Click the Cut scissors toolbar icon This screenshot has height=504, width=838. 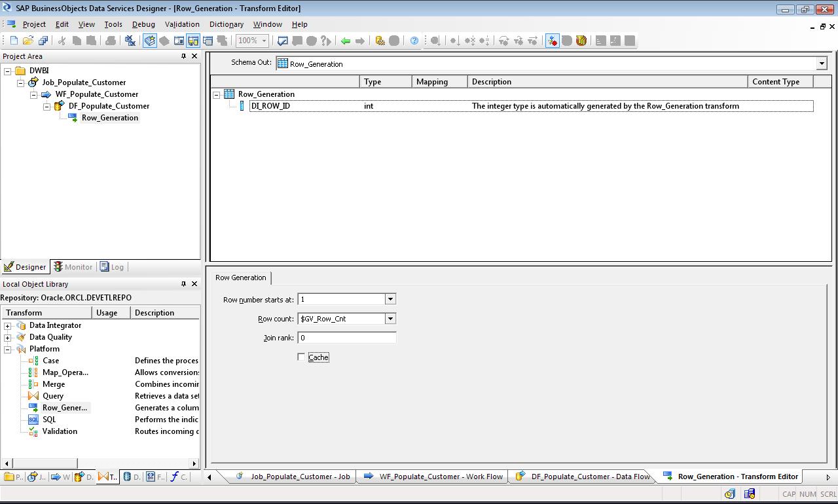[x=62, y=41]
